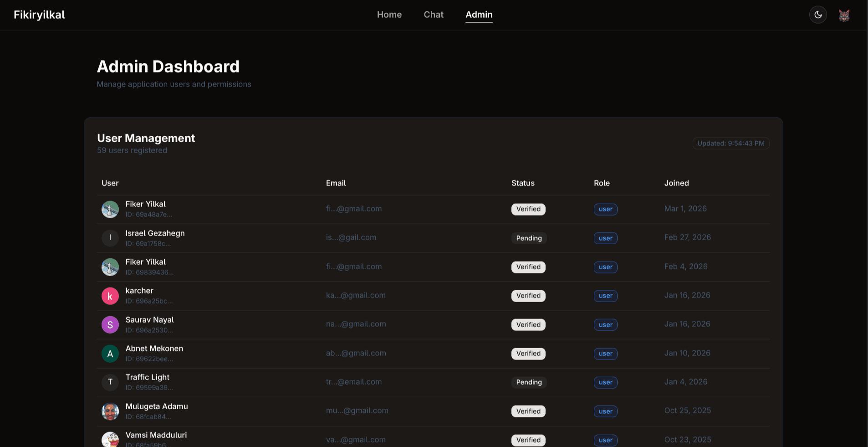
Task: Toggle karcher's Verified status badge
Action: 528,296
